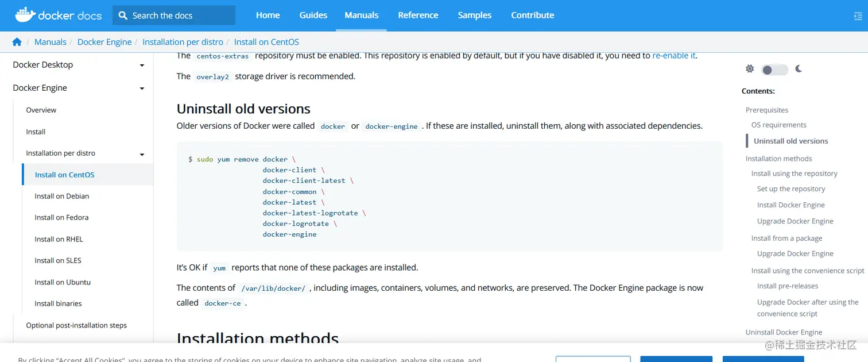Jump to Installation methods in contents
The height and width of the screenshot is (362, 868).
pos(779,159)
